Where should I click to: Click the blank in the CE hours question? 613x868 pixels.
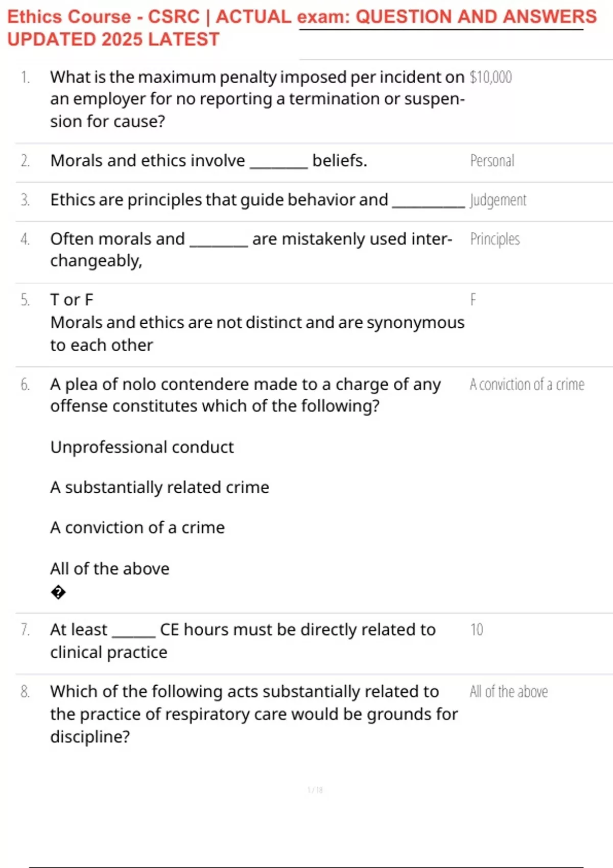click(133, 634)
